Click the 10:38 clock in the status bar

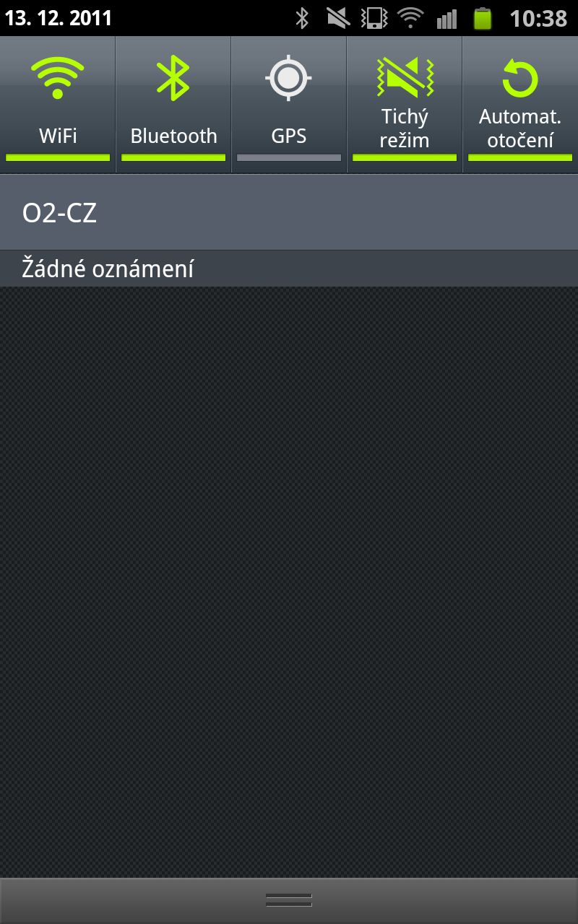(538, 18)
